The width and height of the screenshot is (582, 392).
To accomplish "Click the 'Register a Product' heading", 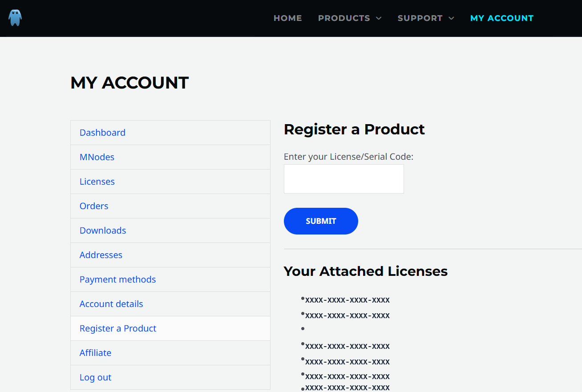I will pyautogui.click(x=354, y=129).
